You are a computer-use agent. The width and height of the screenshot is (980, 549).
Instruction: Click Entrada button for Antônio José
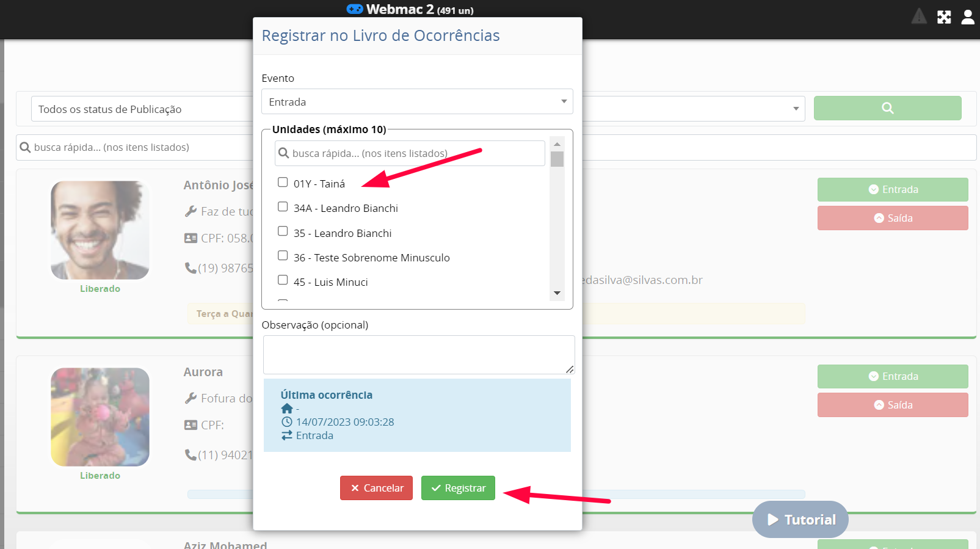[x=892, y=189]
